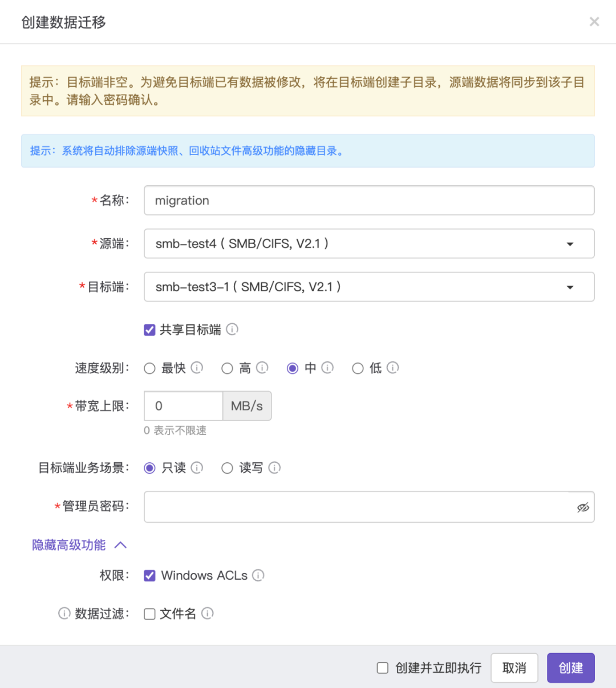Screen dimensions: 616x688
Task: Click the info icon beside 低 speed option
Action: click(x=393, y=368)
